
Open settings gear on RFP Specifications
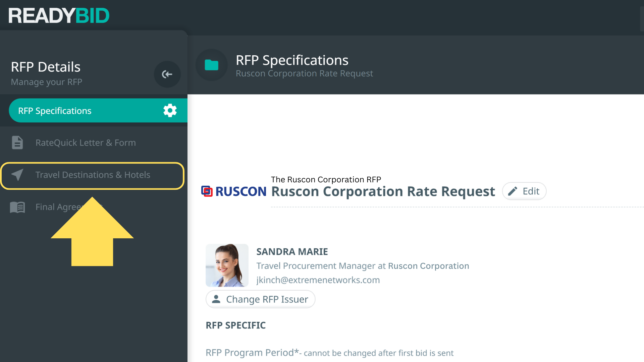pyautogui.click(x=170, y=110)
